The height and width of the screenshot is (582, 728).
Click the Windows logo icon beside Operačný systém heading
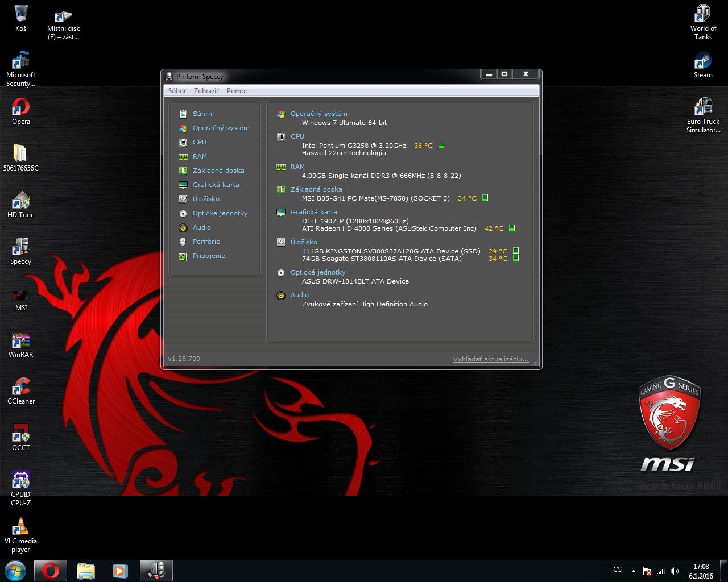tap(281, 114)
